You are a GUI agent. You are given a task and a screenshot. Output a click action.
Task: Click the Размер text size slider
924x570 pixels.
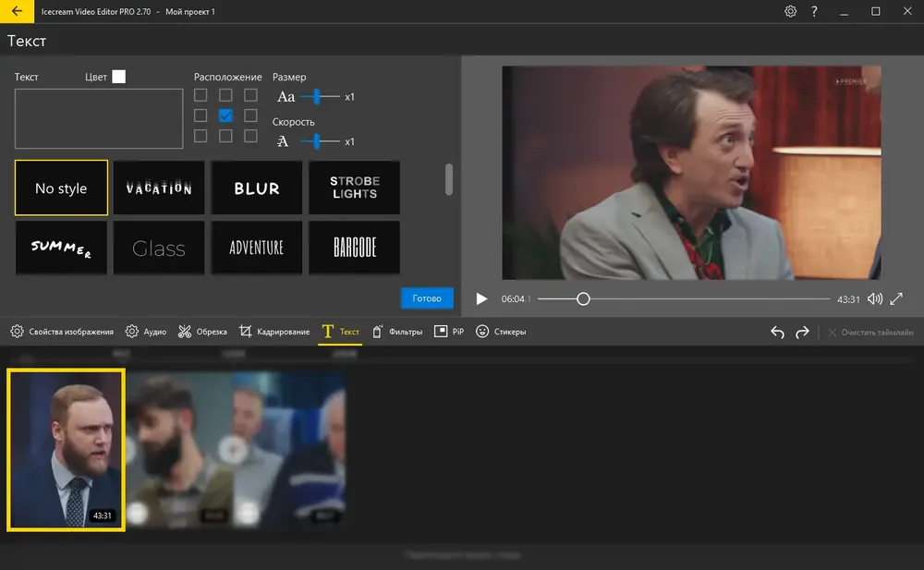[320, 97]
